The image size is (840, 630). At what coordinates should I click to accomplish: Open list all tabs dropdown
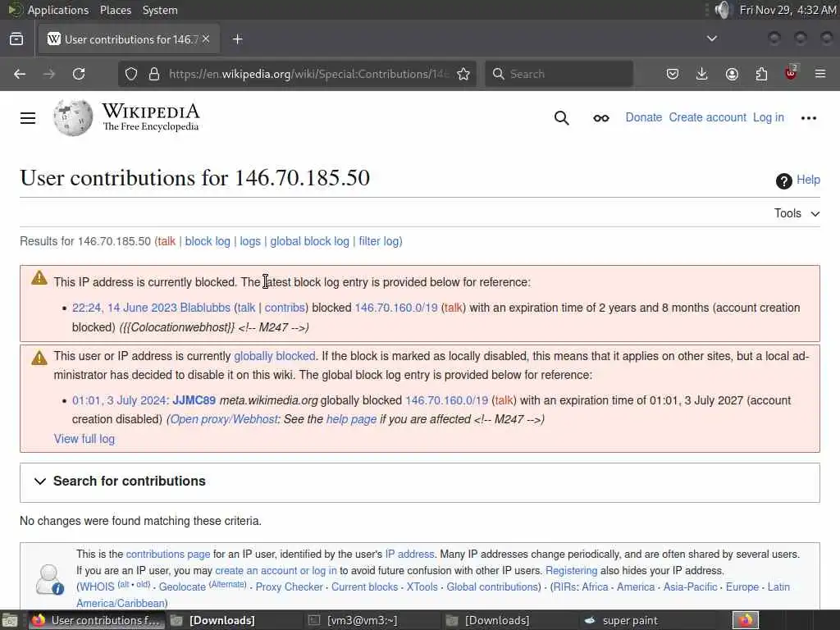point(712,39)
